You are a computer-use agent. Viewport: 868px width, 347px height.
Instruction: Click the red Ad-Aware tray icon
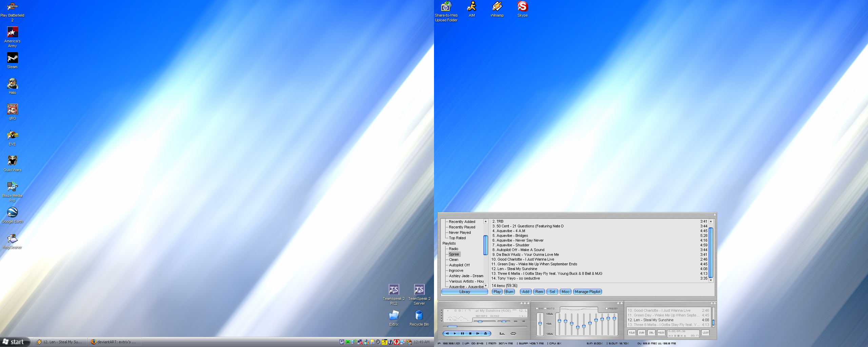[x=397, y=342]
